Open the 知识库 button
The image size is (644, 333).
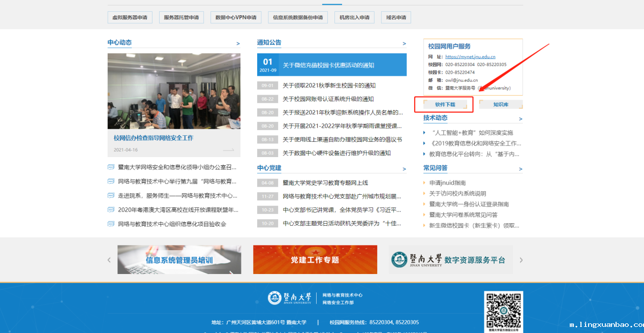(x=501, y=104)
